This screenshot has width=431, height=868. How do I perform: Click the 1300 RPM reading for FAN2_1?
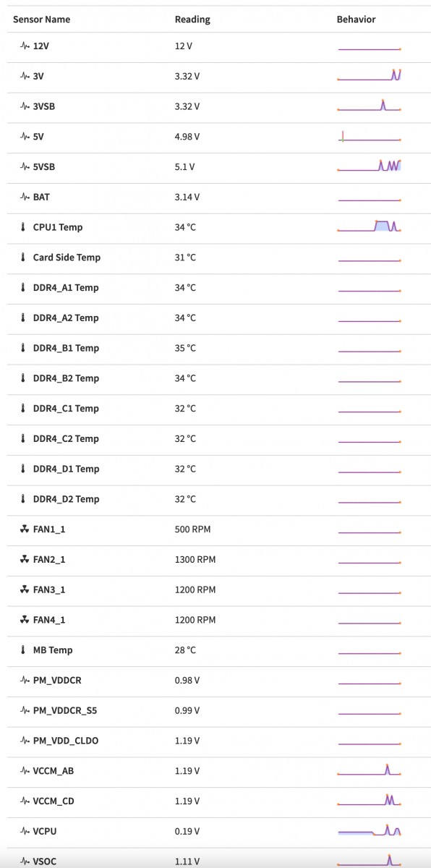[195, 560]
